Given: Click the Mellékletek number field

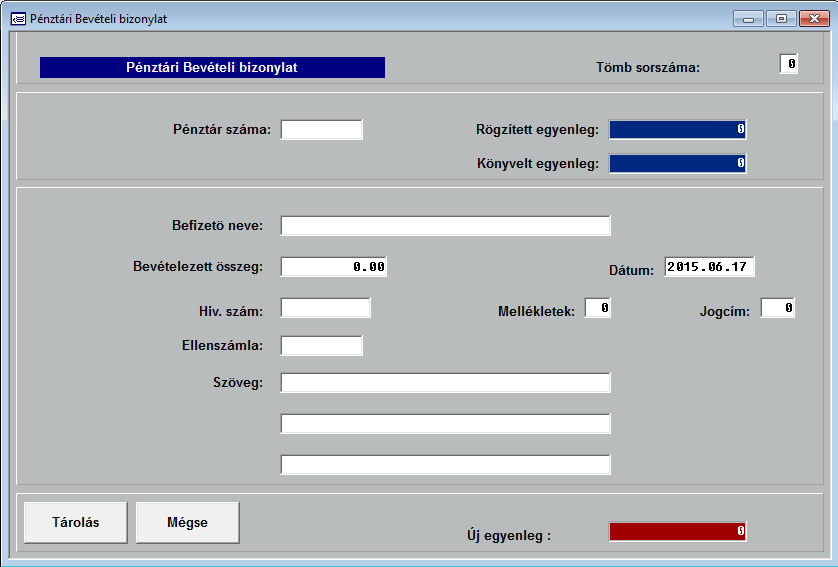Looking at the screenshot, I should 598,308.
